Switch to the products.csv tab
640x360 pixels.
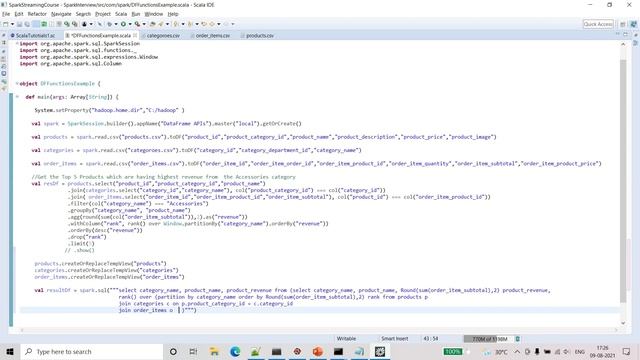tap(260, 36)
